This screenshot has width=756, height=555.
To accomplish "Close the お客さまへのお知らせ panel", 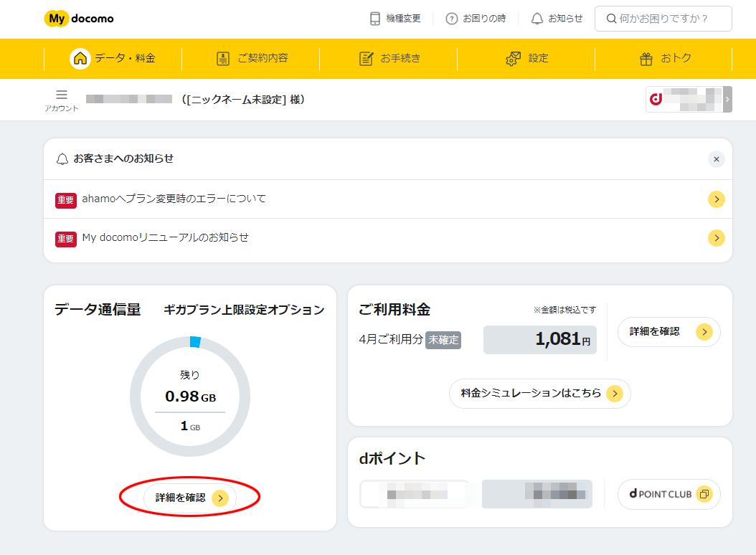I will click(717, 159).
